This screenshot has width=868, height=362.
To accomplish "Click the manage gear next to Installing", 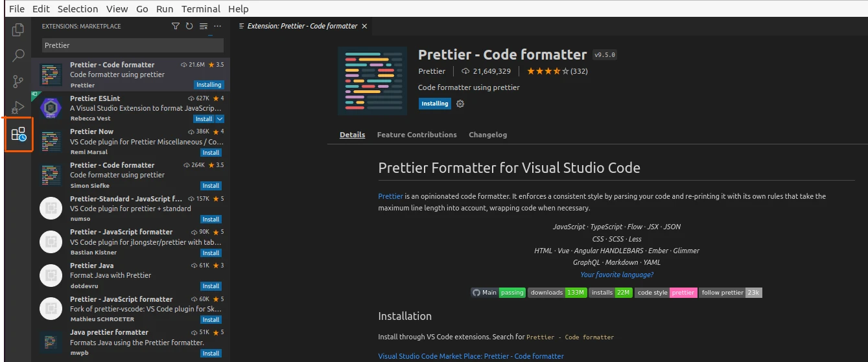I will (x=460, y=104).
